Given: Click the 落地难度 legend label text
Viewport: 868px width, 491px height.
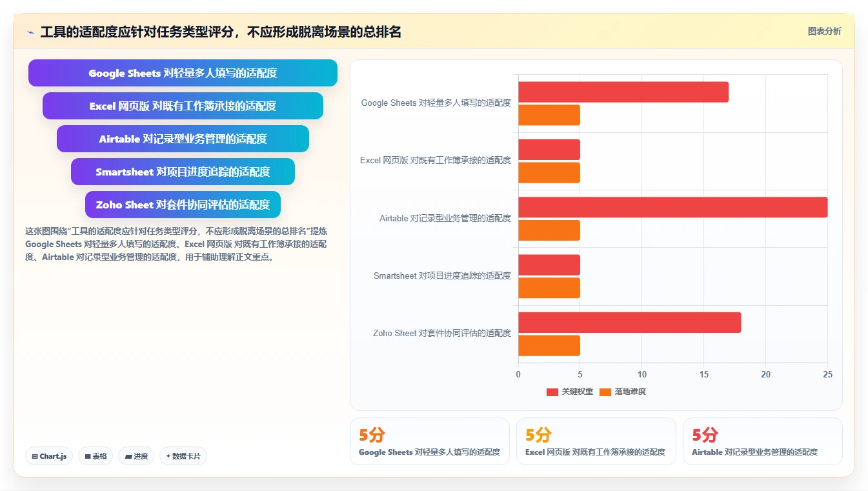Looking at the screenshot, I should (631, 392).
